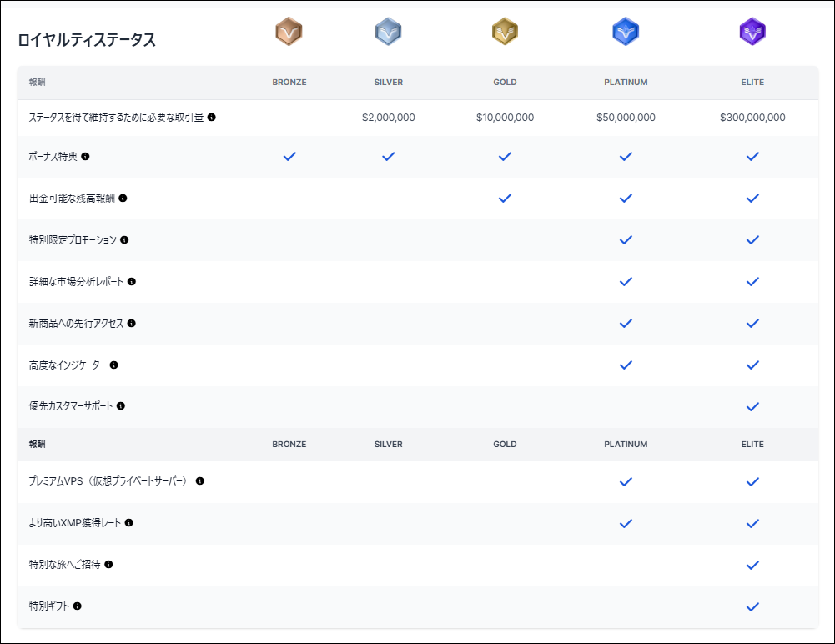Image resolution: width=835 pixels, height=644 pixels.
Task: Click the Platinum status badge icon
Action: (626, 33)
